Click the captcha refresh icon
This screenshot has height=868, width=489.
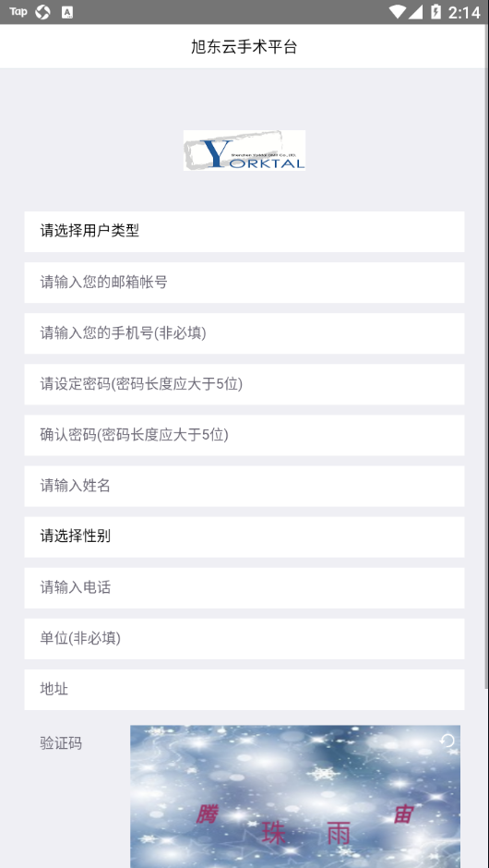[x=447, y=741]
